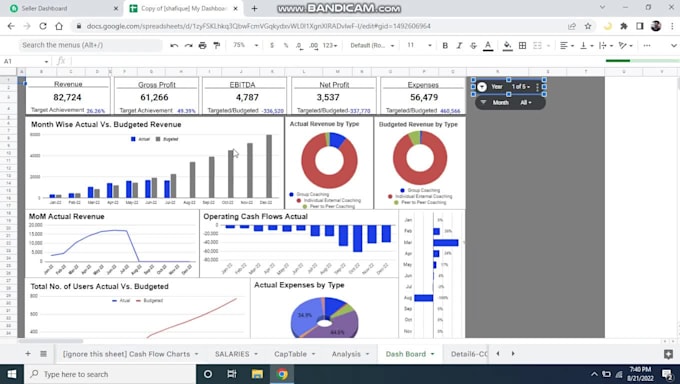Screen dimensions: 680x384
Task: Select the Dash Board sheet tab
Action: [x=405, y=354]
